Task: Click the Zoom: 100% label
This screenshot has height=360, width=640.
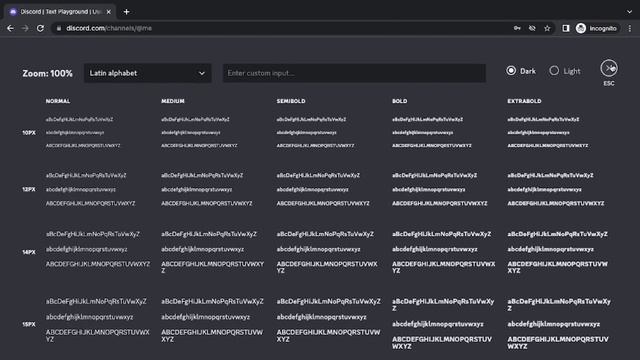Action: point(47,73)
